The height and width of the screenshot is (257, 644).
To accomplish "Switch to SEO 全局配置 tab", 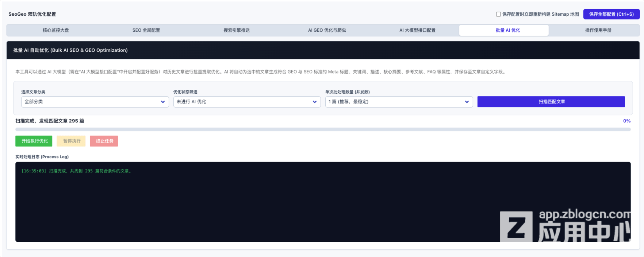I will click(x=146, y=30).
